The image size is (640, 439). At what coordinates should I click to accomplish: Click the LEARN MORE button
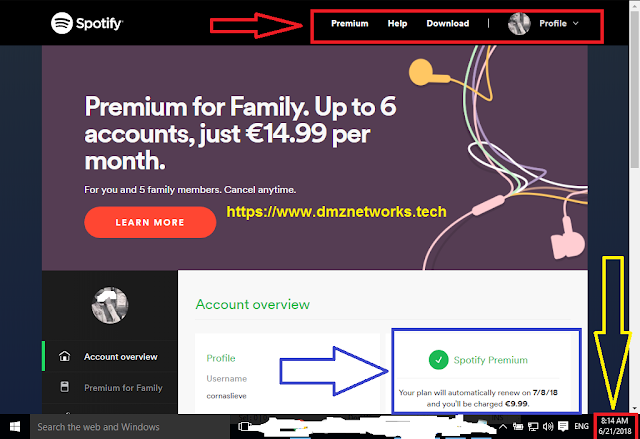(150, 222)
